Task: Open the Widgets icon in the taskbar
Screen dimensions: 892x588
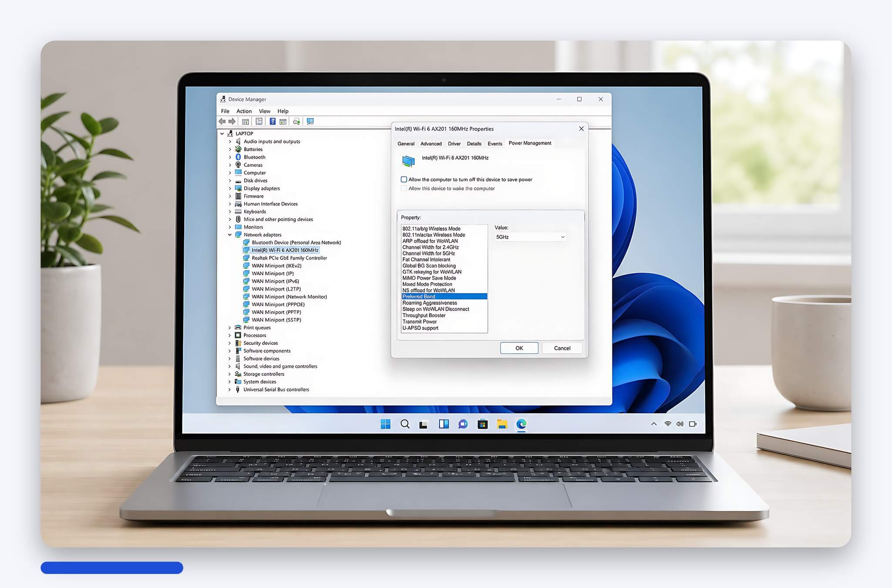Action: (444, 424)
